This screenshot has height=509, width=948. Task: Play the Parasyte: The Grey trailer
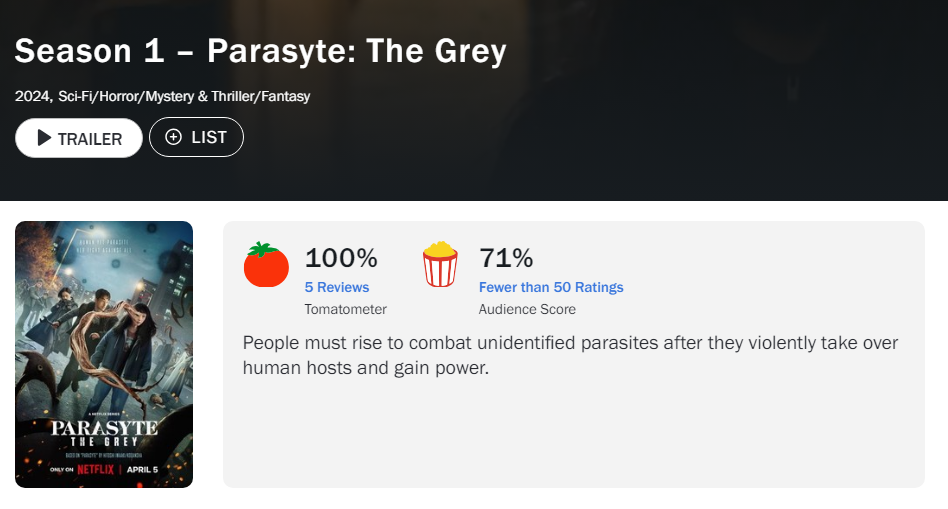pos(79,138)
